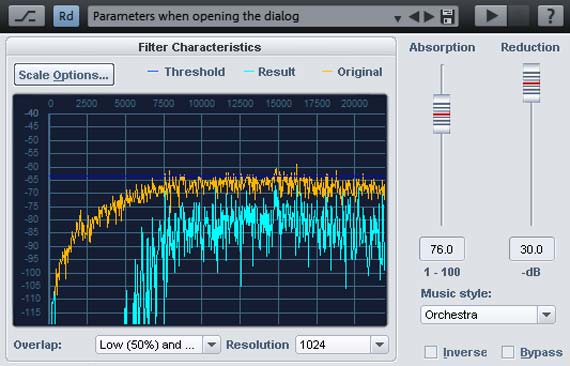Click the Absorption slider handle
Viewport: 570px width, 366px height.
(x=442, y=114)
